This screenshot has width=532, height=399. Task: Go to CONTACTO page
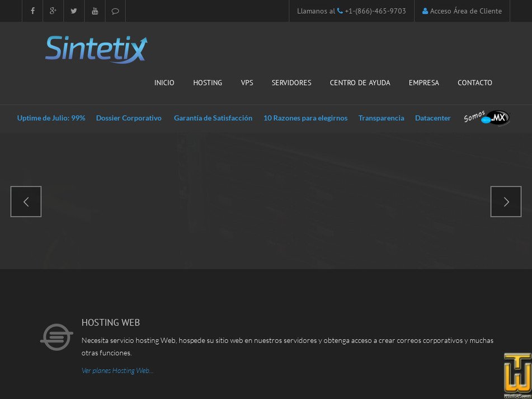pos(474,83)
